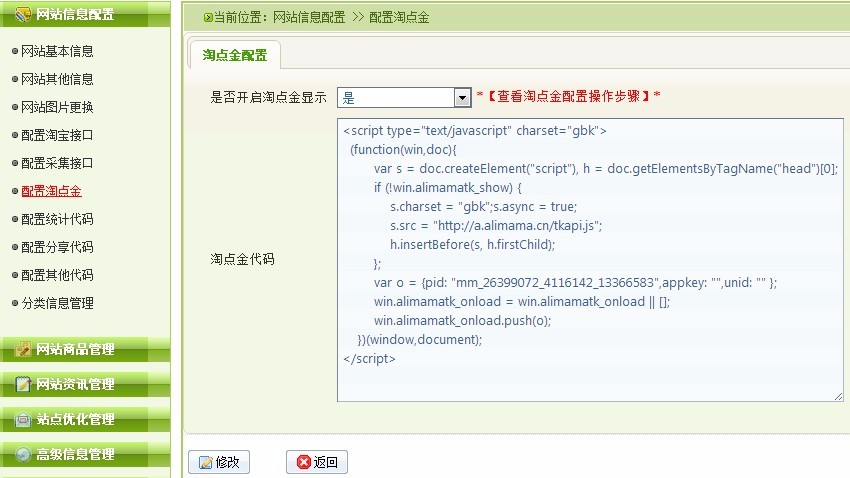Viewport: 850px width, 478px height.
Task: Collapse the 网站信息配置 menu section
Action: (x=85, y=14)
